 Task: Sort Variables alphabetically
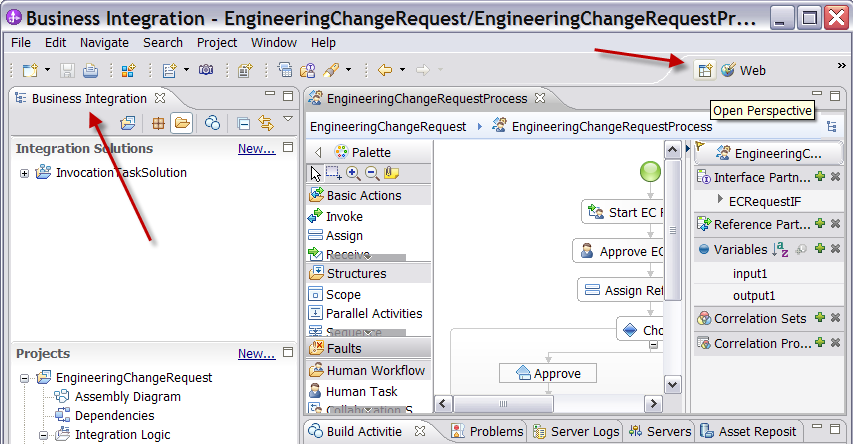[780, 249]
